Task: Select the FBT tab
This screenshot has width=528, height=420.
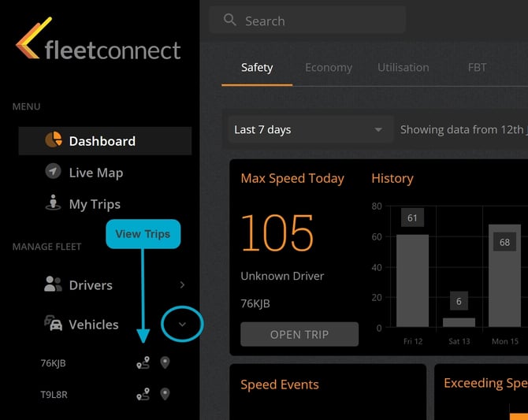Action: pyautogui.click(x=477, y=68)
